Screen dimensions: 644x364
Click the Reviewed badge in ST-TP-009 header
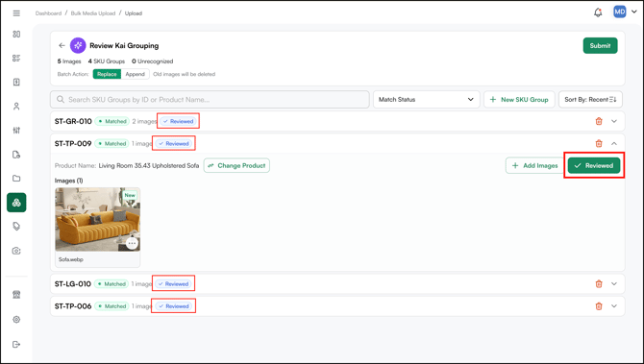tap(174, 144)
